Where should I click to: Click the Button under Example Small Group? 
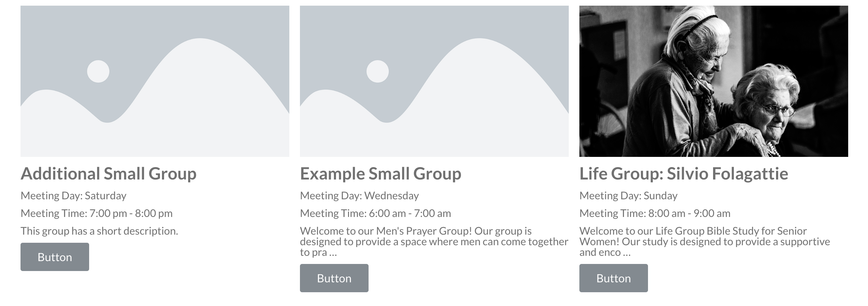coord(334,278)
